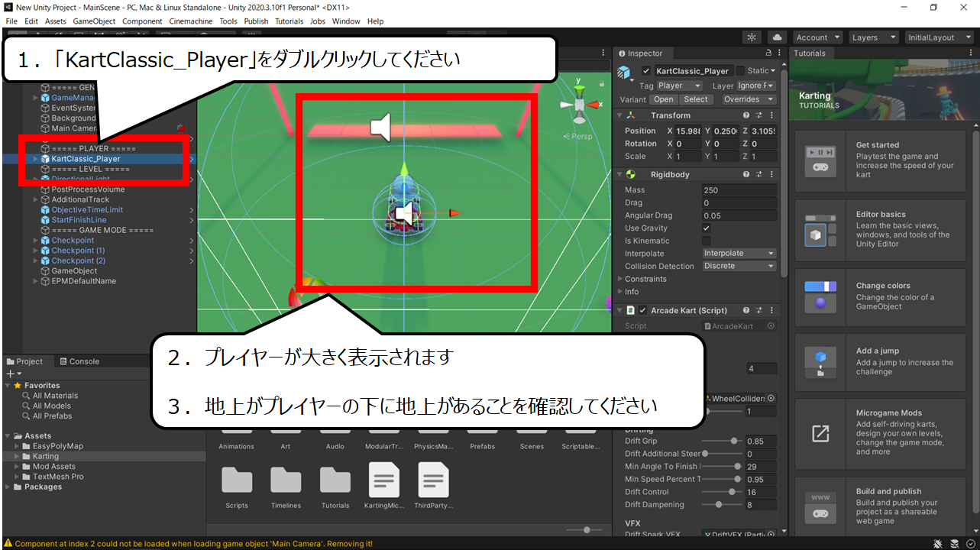Expand the Constraints section
This screenshot has height=550, width=980.
pos(619,279)
